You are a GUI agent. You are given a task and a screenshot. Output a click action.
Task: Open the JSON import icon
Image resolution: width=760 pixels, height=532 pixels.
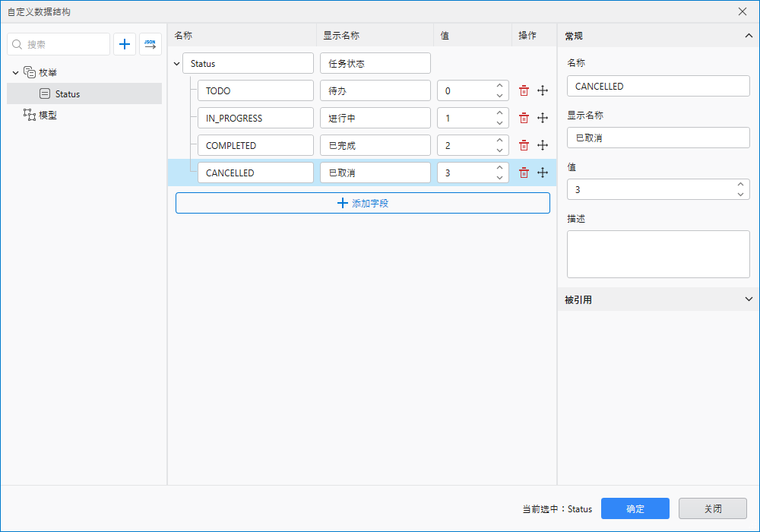click(150, 44)
